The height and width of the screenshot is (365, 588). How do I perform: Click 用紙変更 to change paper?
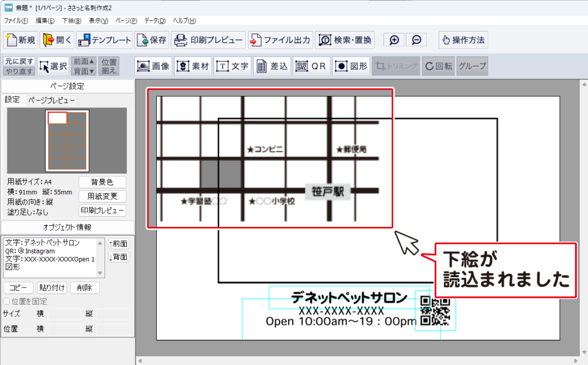102,196
